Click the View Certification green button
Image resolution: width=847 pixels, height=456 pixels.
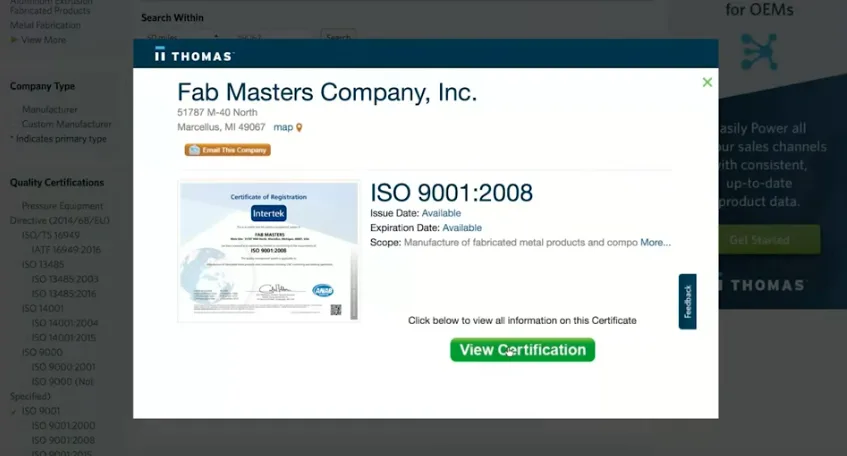(x=522, y=350)
